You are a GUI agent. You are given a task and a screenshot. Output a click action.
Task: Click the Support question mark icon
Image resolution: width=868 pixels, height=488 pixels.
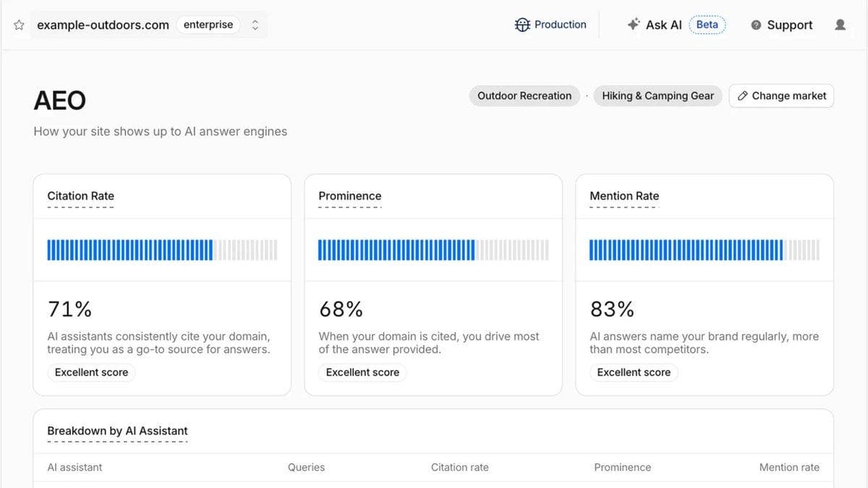pyautogui.click(x=756, y=25)
